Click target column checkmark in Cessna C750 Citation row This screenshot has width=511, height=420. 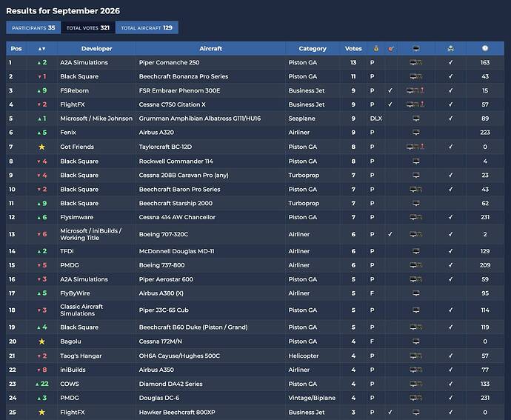390,104
